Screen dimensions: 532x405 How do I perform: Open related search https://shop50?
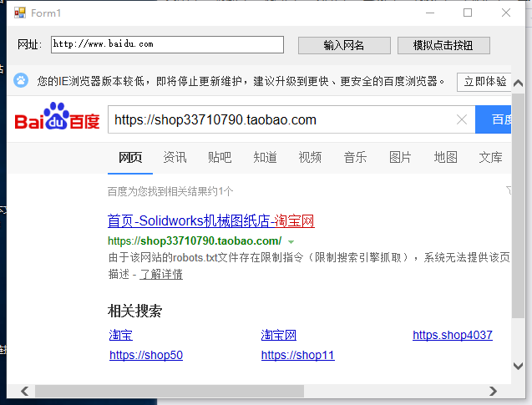tap(146, 355)
